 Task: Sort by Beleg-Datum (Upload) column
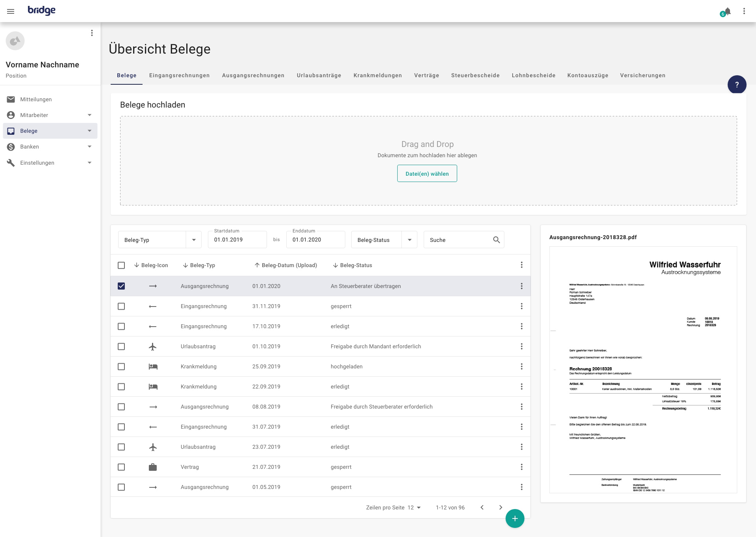coord(285,265)
